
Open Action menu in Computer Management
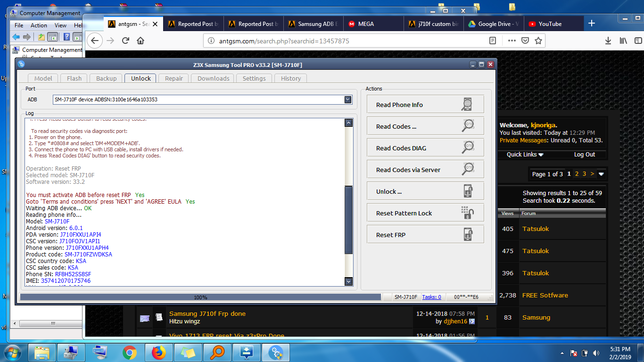pos(39,25)
